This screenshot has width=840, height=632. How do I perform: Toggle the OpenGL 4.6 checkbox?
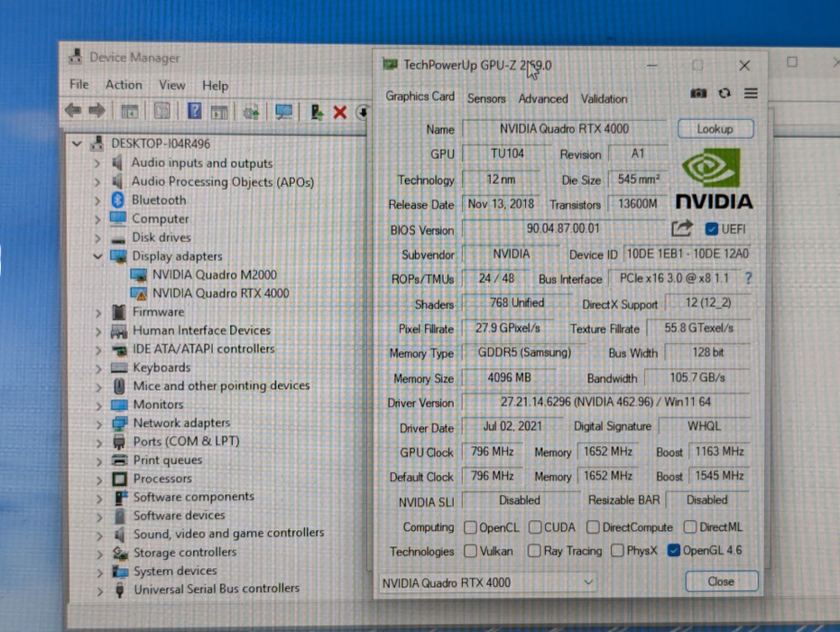coord(674,550)
